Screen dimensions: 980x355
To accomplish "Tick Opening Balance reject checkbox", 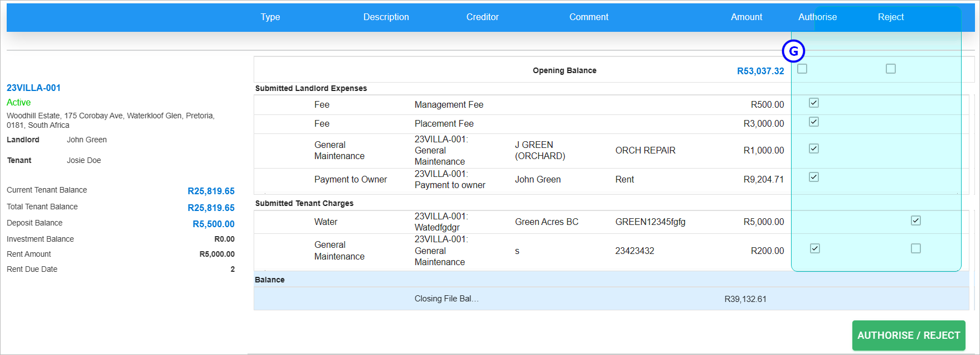I will click(x=891, y=69).
